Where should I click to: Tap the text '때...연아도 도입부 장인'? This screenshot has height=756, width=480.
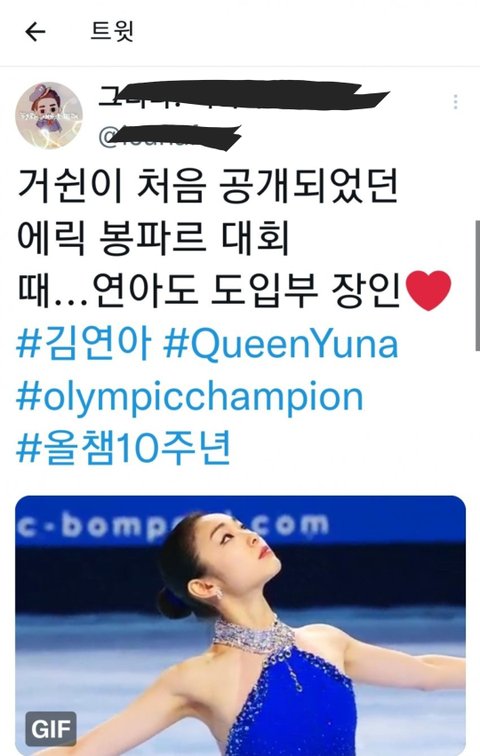210,291
